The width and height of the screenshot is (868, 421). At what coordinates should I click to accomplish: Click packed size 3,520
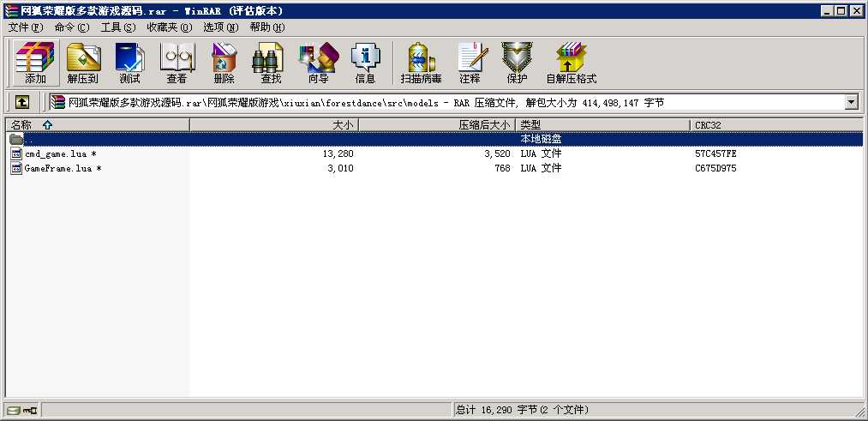[x=497, y=154]
